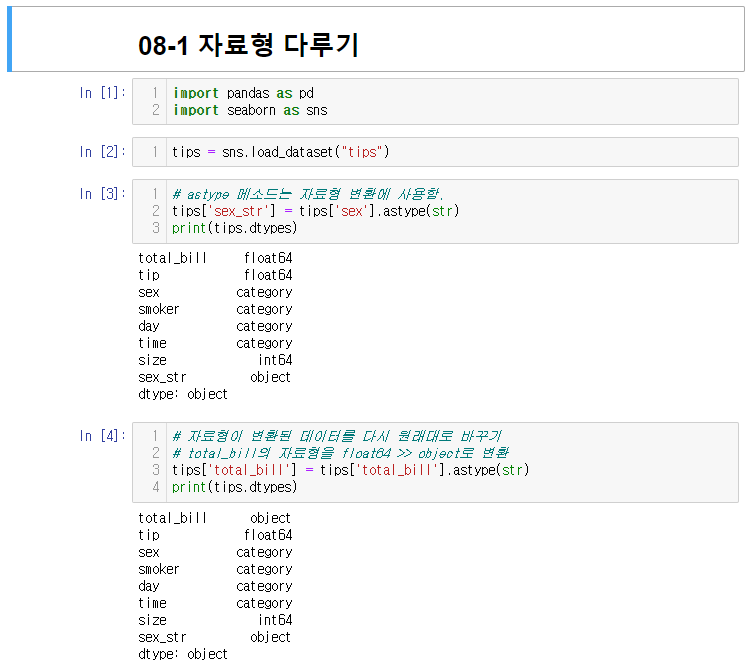Click 'sex_str object' row in first output
749x667 pixels.
214,377
